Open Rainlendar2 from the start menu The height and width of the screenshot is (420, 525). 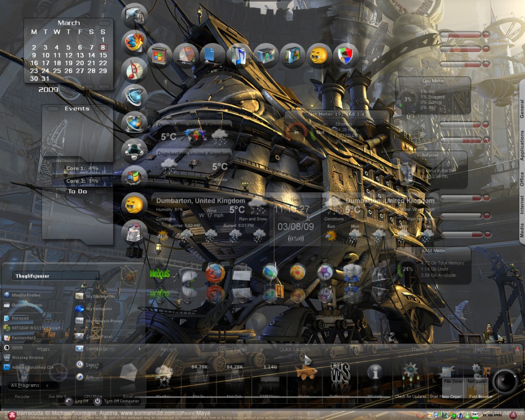click(x=20, y=338)
